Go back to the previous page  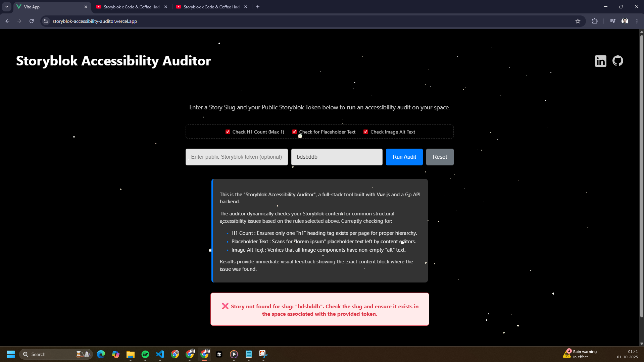pyautogui.click(x=7, y=21)
